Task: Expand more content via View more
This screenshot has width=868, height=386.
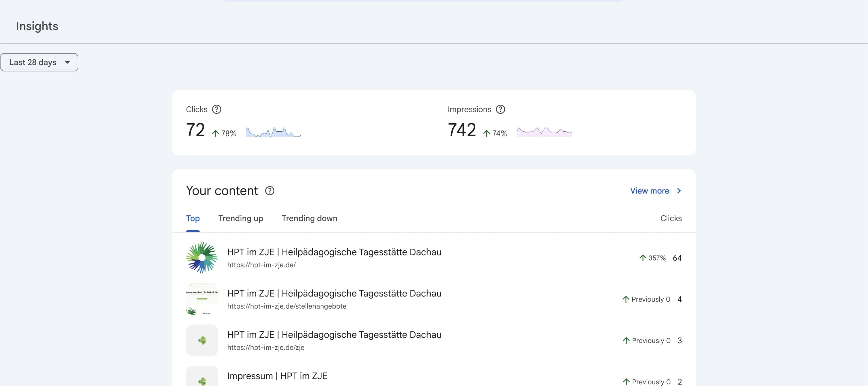Action: click(x=650, y=191)
